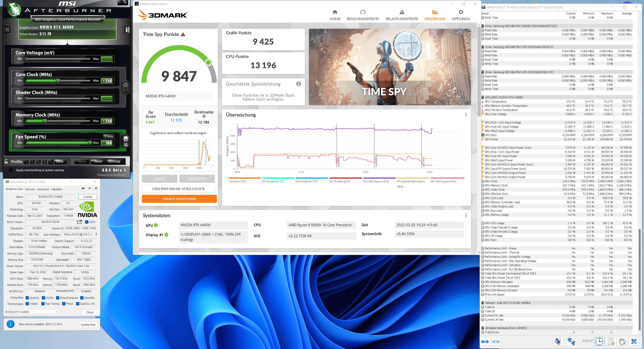Click the blue info icon in the update notice
The image size is (644, 349).
pos(11,324)
